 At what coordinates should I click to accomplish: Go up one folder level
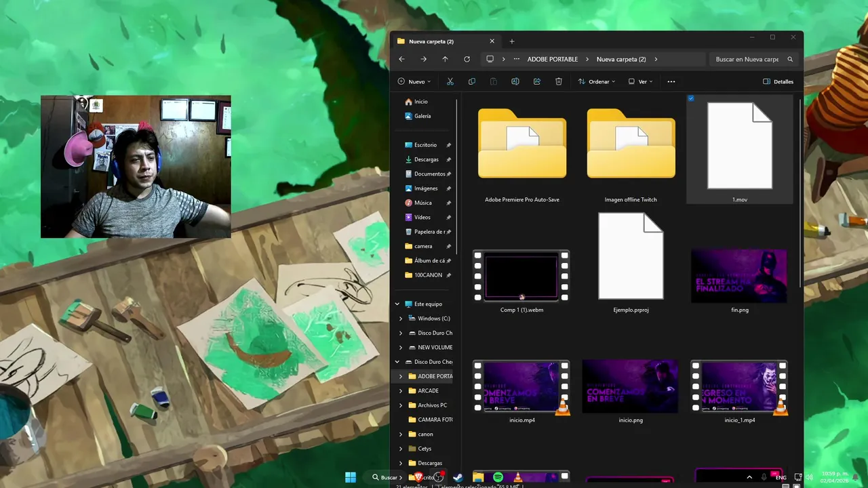pos(445,59)
